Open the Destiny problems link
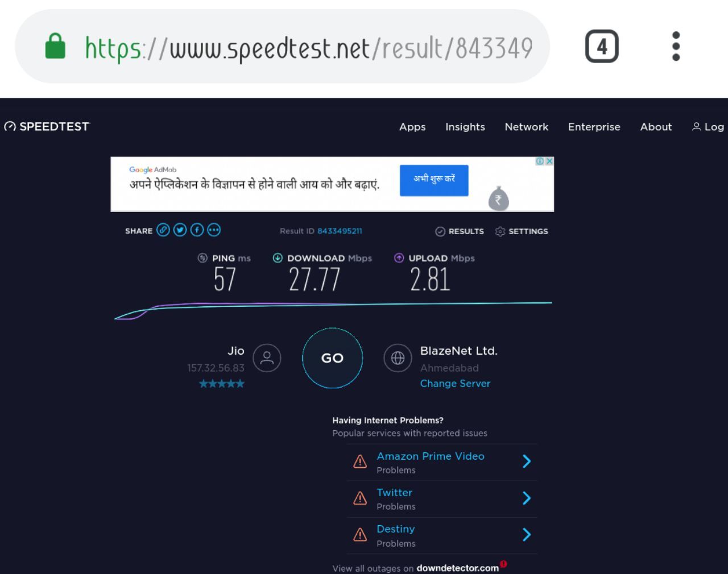728x574 pixels. 396,529
